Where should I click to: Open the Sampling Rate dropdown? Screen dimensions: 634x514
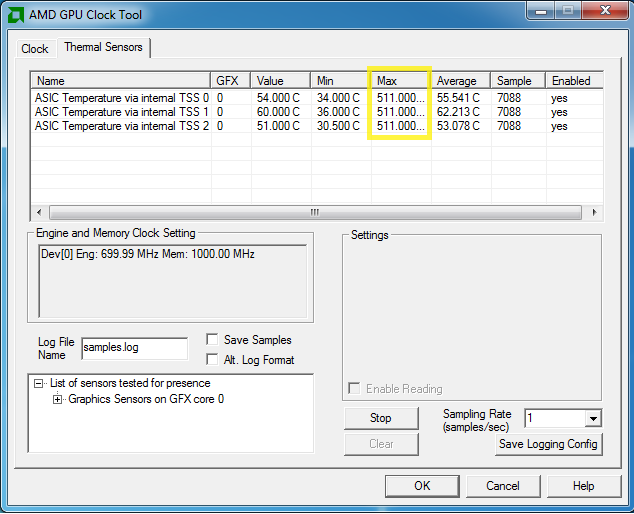(x=593, y=419)
